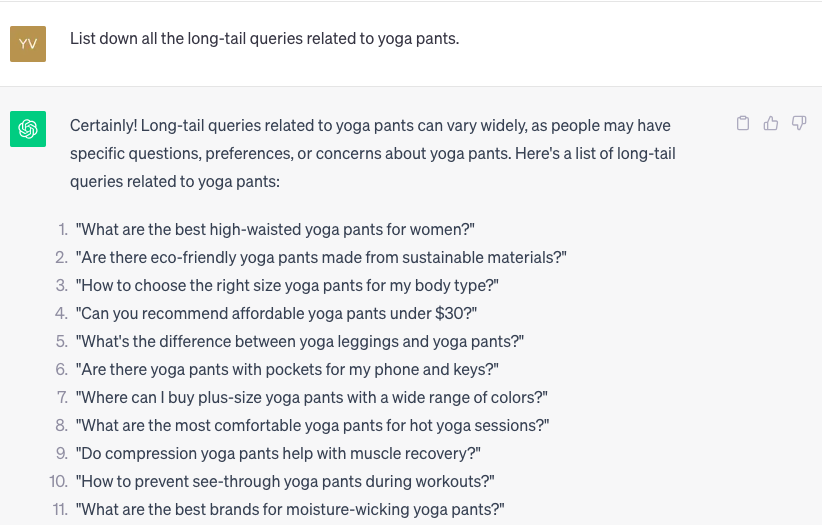Click list number 10 marker
The image size is (822, 525).
tap(58, 481)
